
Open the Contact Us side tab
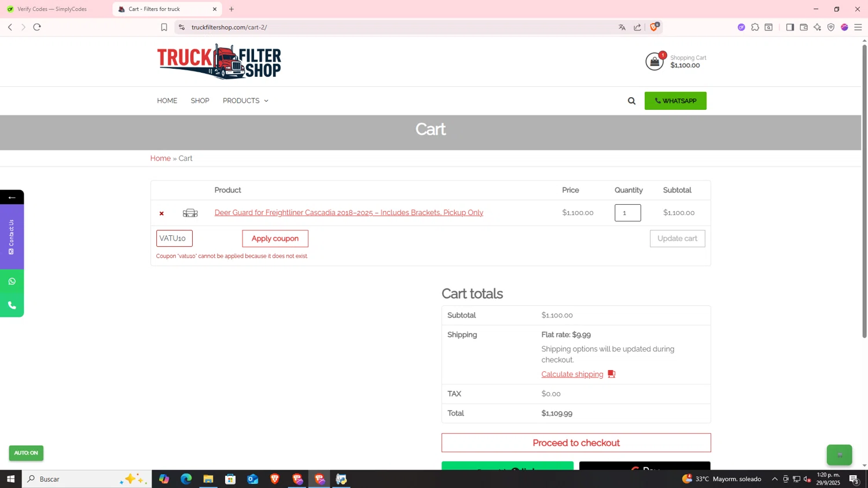(x=12, y=237)
